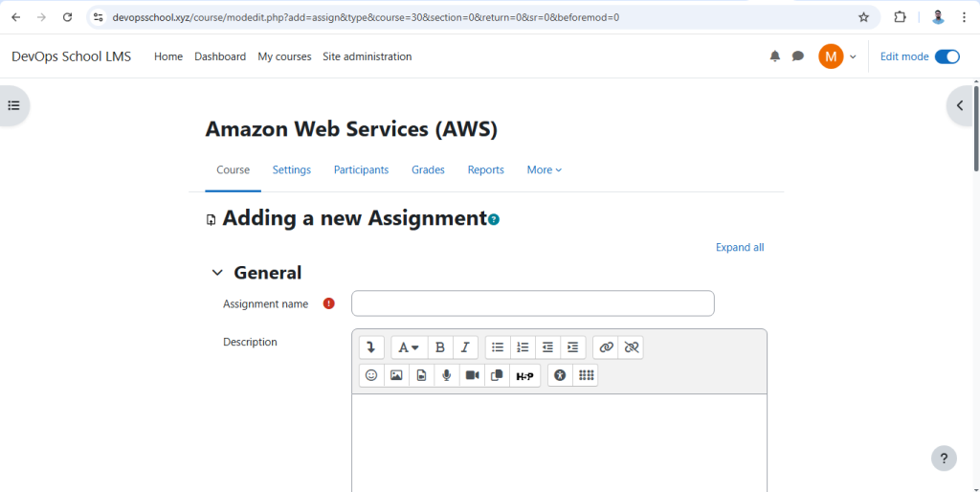
Task: Record video with the camera icon
Action: point(472,375)
